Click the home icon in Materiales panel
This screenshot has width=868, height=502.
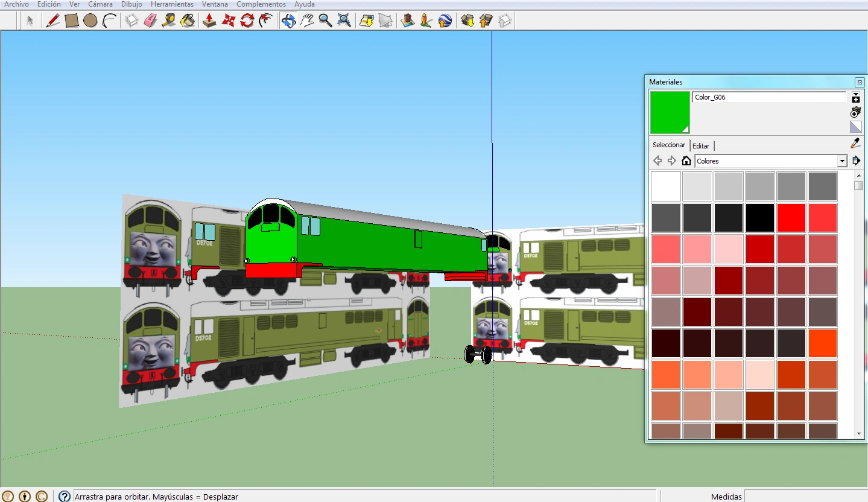(686, 160)
